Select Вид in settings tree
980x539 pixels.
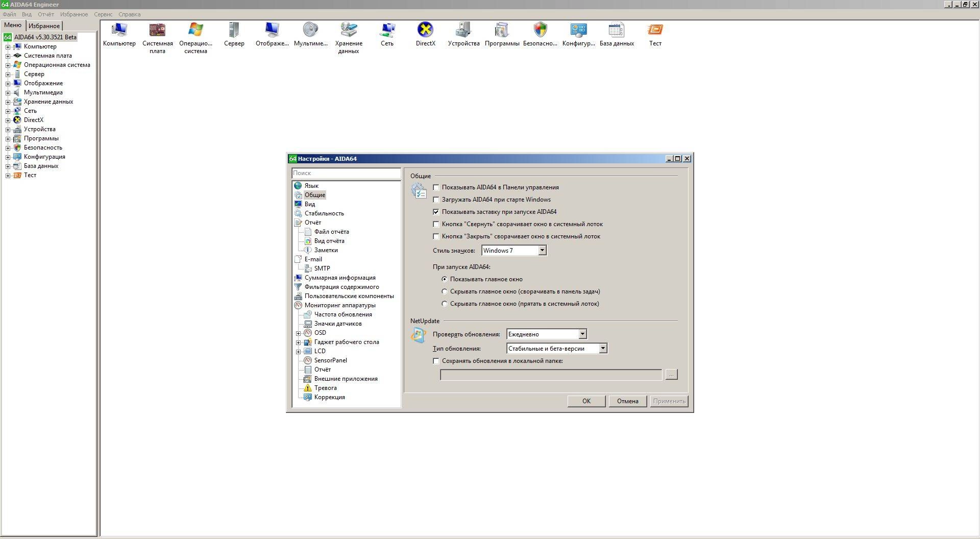309,204
